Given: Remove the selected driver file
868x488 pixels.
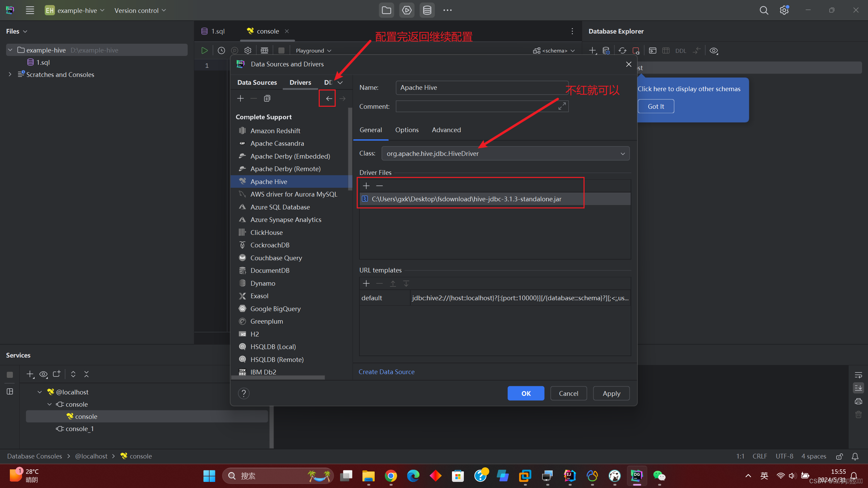Looking at the screenshot, I should click(379, 186).
